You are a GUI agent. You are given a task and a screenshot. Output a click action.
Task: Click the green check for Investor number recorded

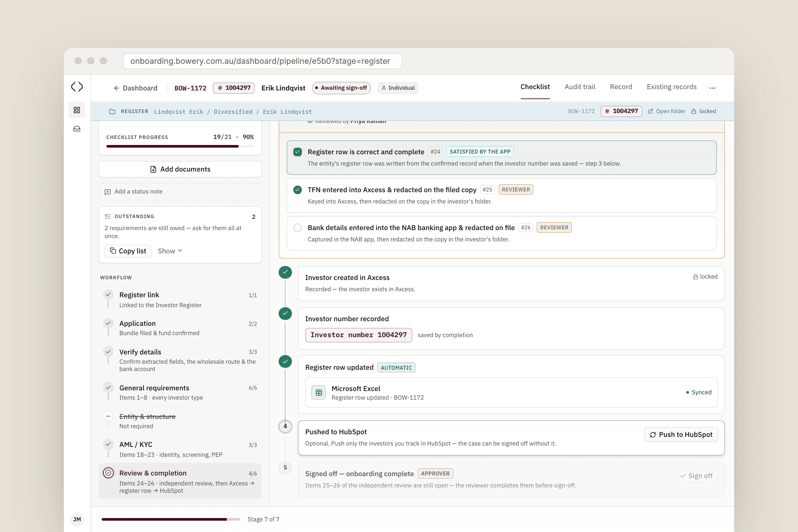pyautogui.click(x=285, y=314)
